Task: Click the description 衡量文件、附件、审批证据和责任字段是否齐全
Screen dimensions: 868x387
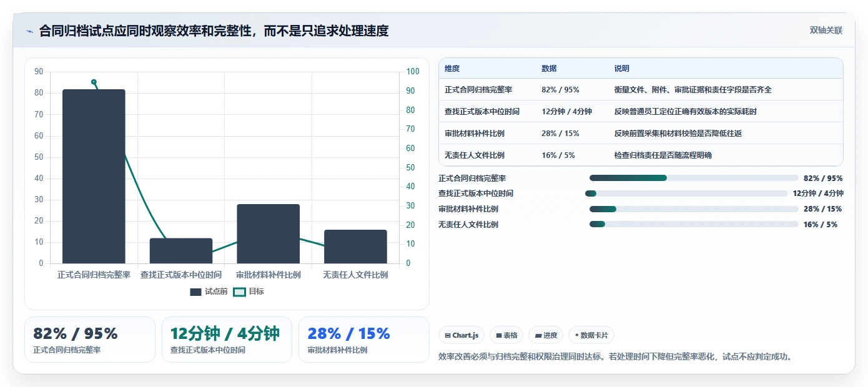Action: tap(693, 90)
